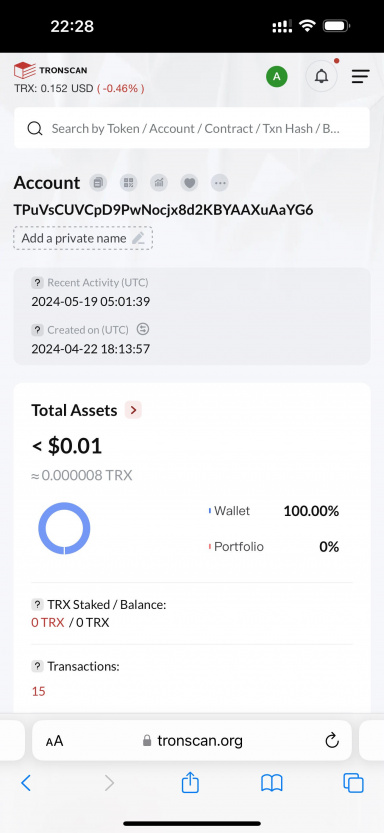Show the account QR code icon

pyautogui.click(x=129, y=183)
